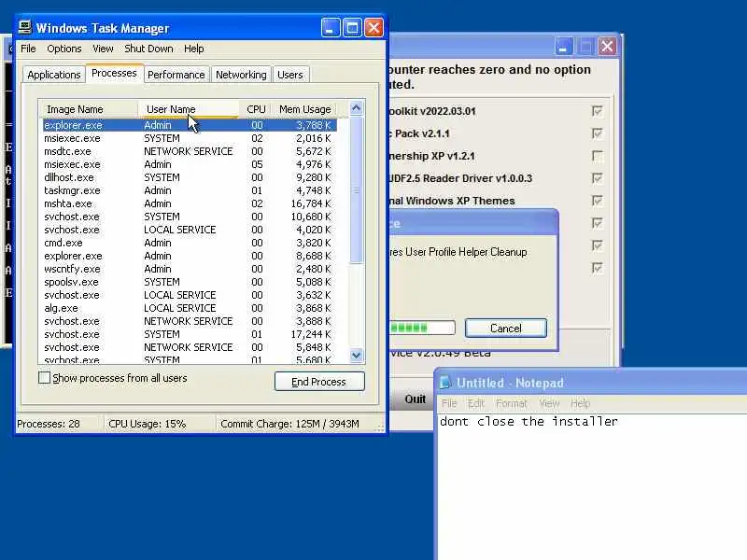Screen dimensions: 747x560
Task: Click the Notepad title bar icon
Action: tap(445, 382)
